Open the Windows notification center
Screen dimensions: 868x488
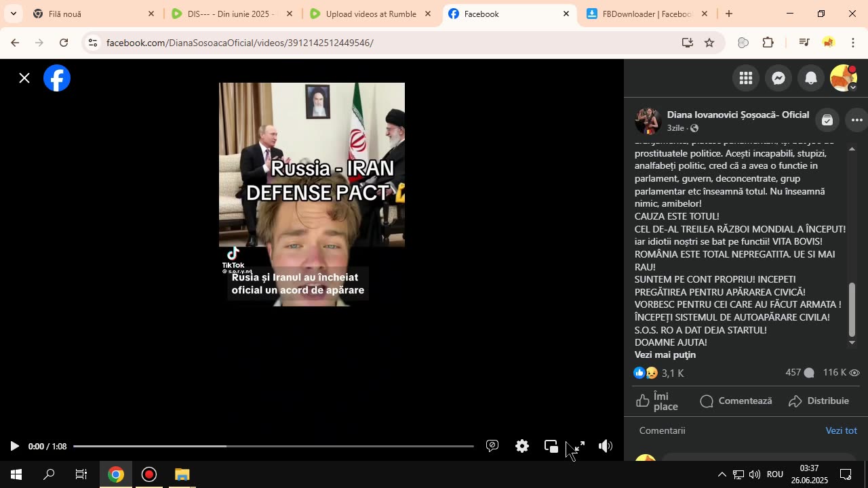pyautogui.click(x=846, y=474)
